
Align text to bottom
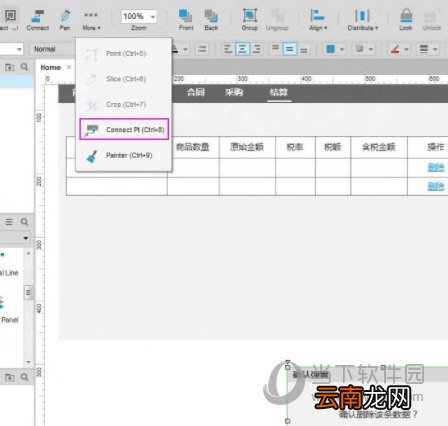point(304,49)
